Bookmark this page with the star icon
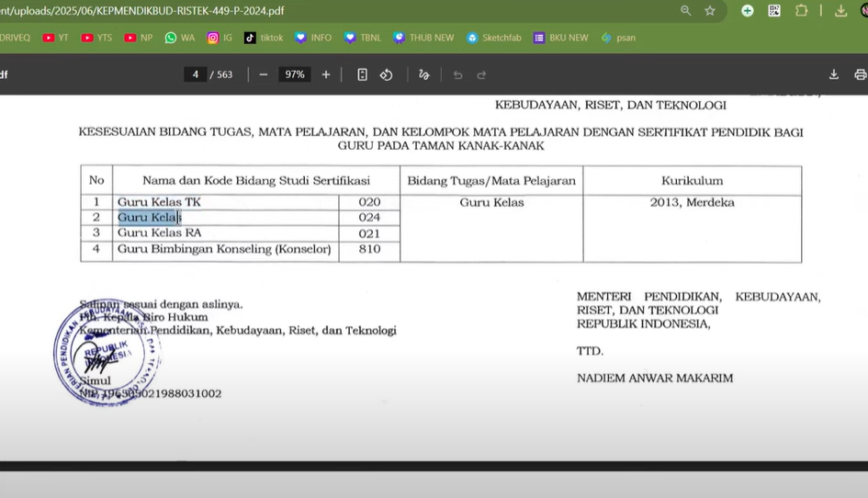 [710, 10]
